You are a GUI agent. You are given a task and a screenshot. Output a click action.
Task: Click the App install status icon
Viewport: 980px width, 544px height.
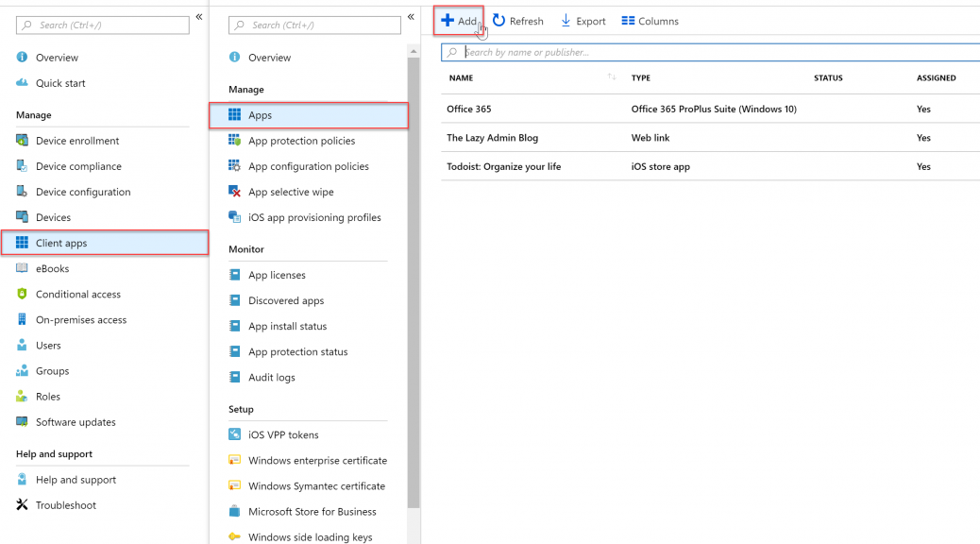tap(234, 327)
